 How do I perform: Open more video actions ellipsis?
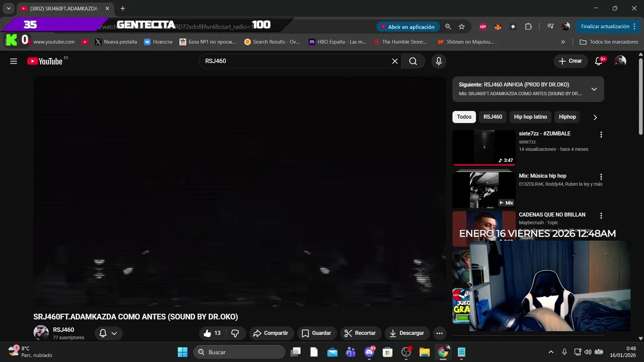click(x=439, y=333)
